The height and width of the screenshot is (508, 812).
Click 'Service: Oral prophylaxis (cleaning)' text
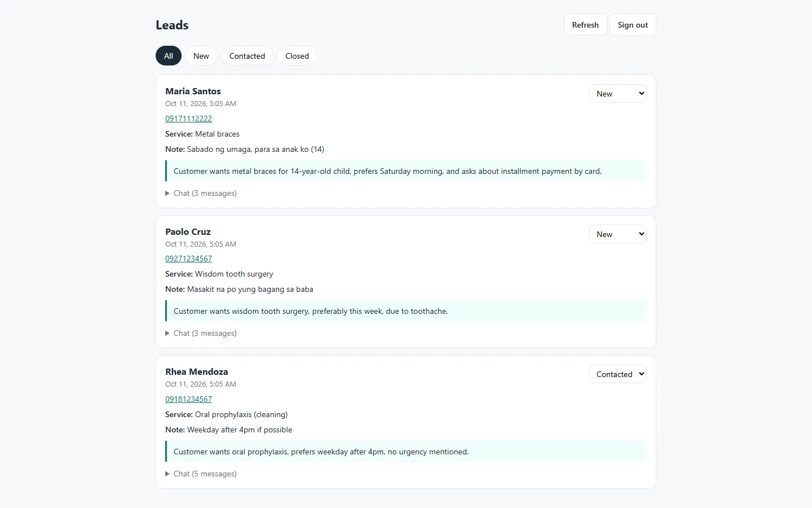coord(227,414)
